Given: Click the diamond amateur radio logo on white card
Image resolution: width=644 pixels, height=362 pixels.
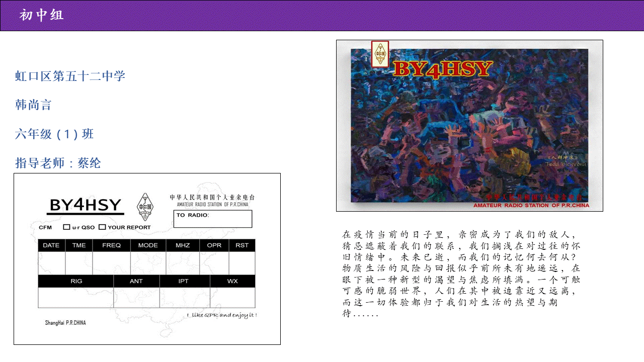Looking at the screenshot, I should 145,207.
